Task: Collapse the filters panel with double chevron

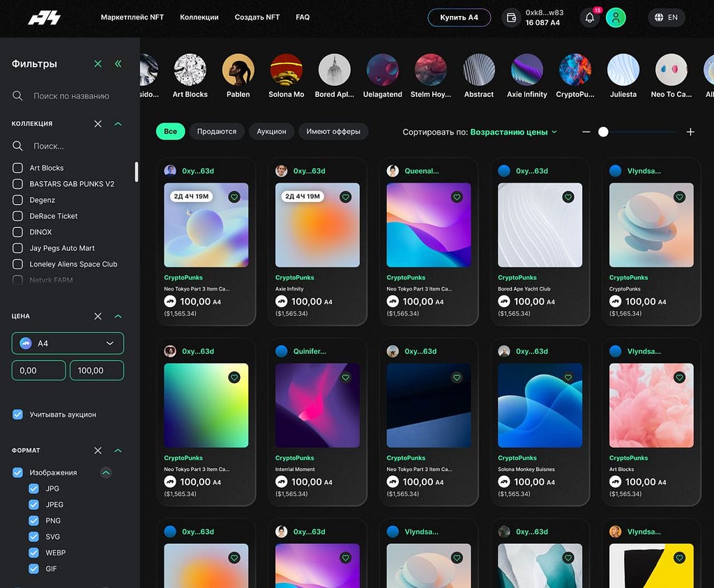Action: (118, 63)
